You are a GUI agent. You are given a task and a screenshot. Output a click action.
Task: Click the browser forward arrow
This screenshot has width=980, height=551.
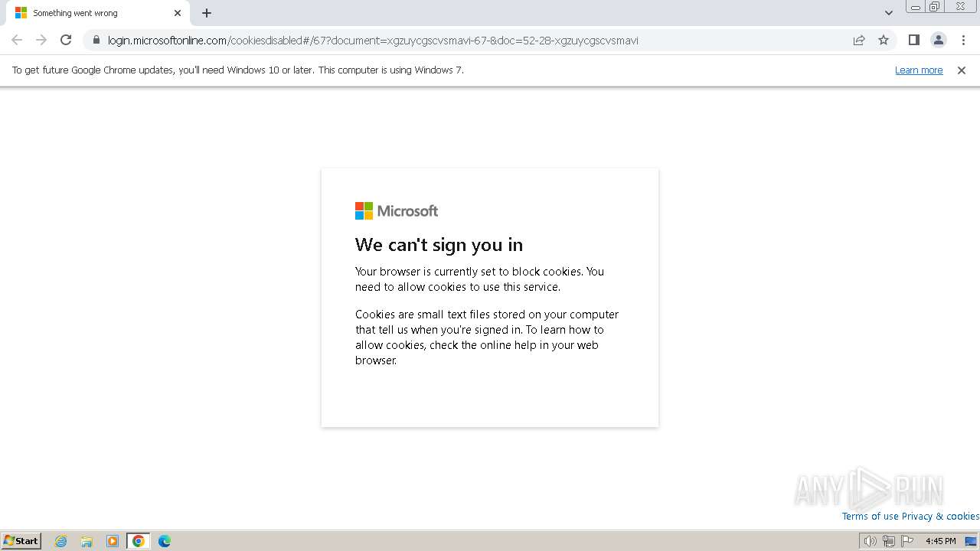coord(41,40)
